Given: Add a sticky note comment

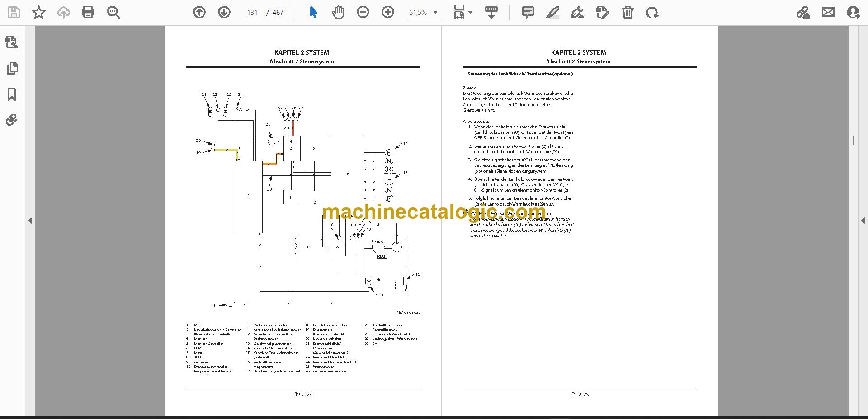Looking at the screenshot, I should click(x=528, y=12).
